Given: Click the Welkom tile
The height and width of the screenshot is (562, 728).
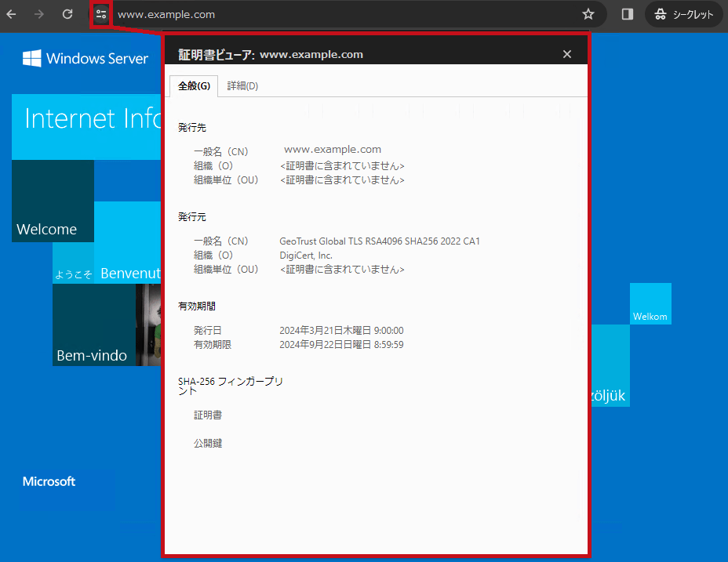Looking at the screenshot, I should (x=650, y=303).
